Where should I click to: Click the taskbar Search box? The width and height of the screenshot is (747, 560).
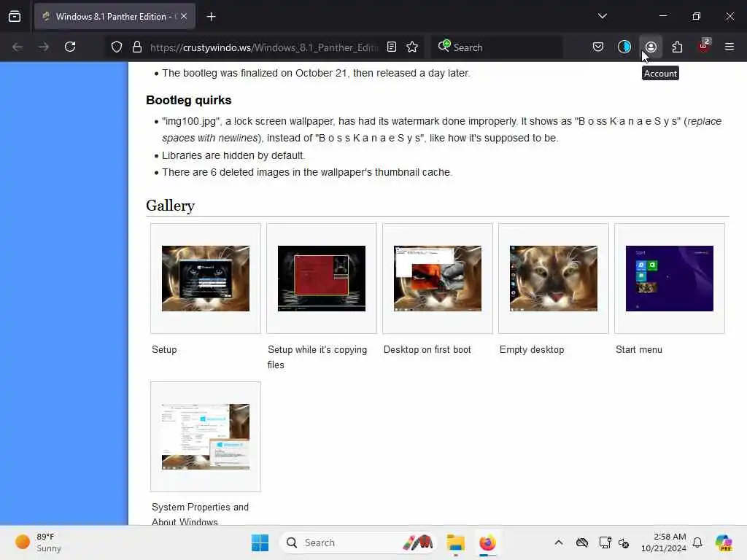point(357,542)
